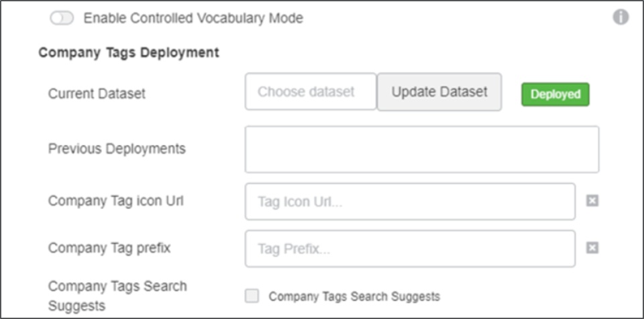The width and height of the screenshot is (644, 319).
Task: Focus the Tag Icon Url input field
Action: pos(409,202)
